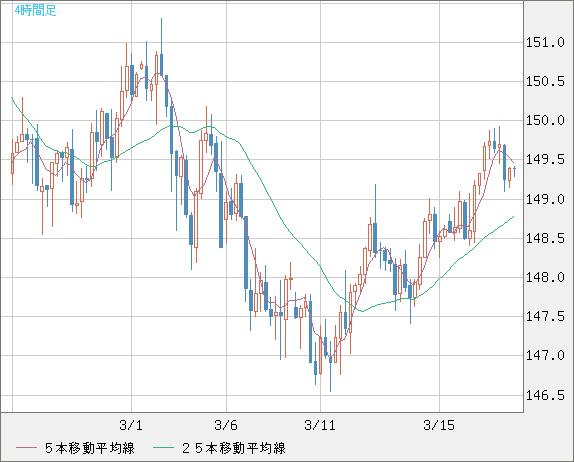Image resolution: width=574 pixels, height=462 pixels.
Task: Click the 151.0 price axis label
Action: (545, 42)
